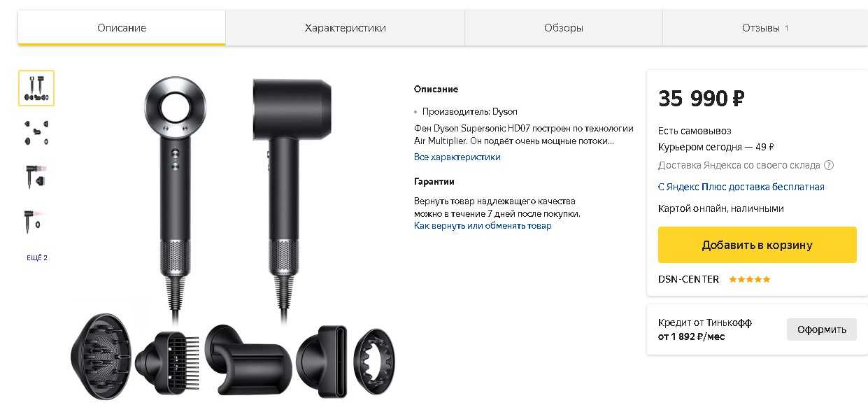Select the second thumbnail showing attachments
Screen dimensions: 868x412
[x=36, y=132]
